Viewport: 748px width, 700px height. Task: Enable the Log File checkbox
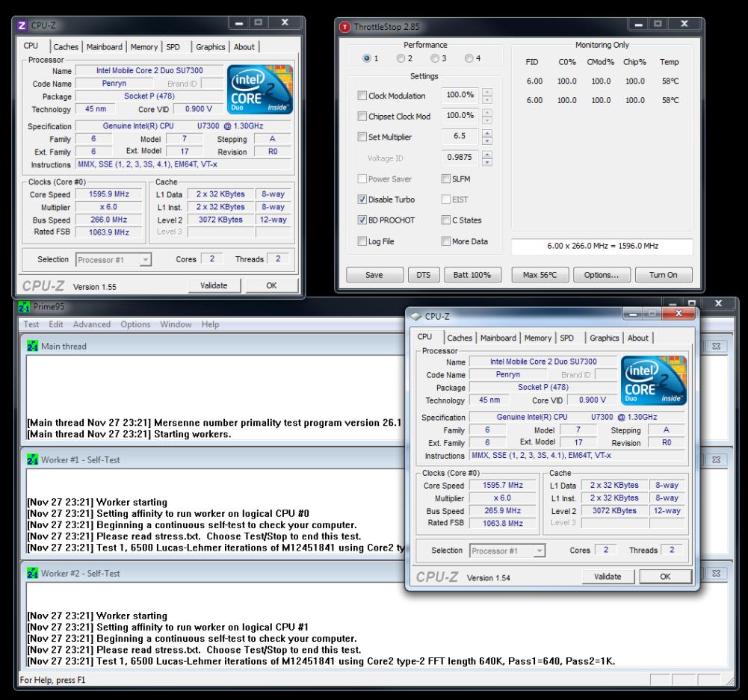coord(362,241)
